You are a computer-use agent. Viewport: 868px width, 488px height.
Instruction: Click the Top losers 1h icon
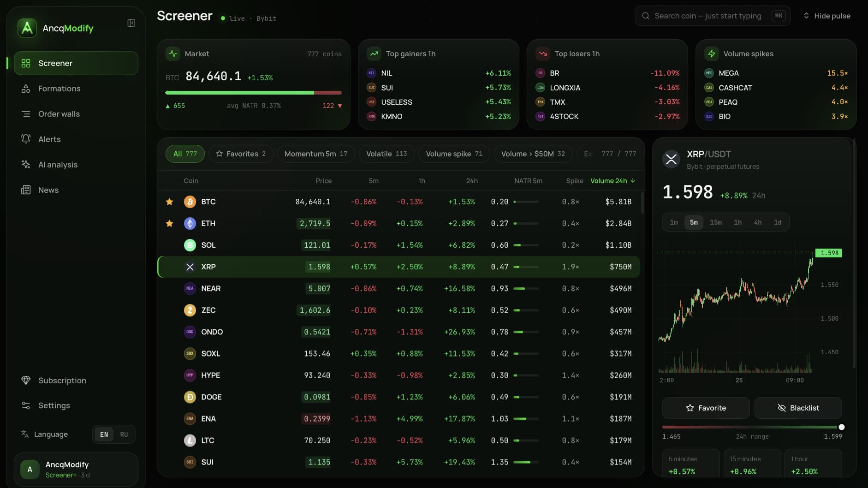click(543, 54)
